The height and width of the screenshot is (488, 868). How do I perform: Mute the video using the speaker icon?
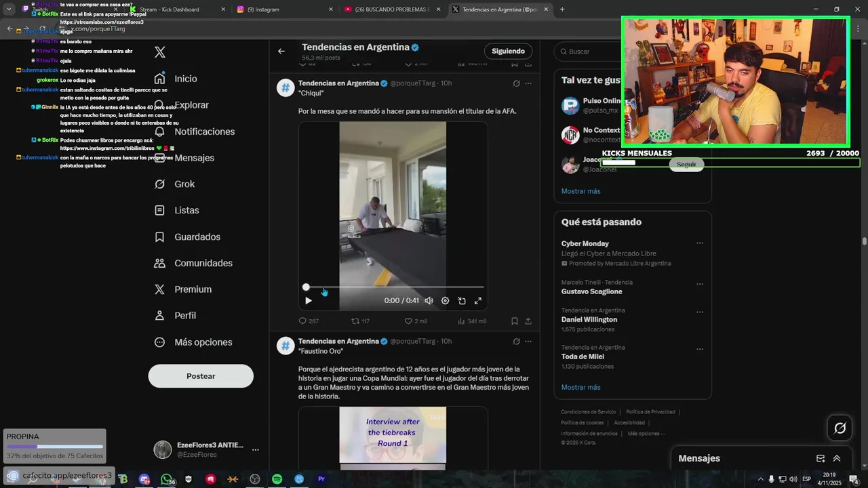click(x=429, y=301)
